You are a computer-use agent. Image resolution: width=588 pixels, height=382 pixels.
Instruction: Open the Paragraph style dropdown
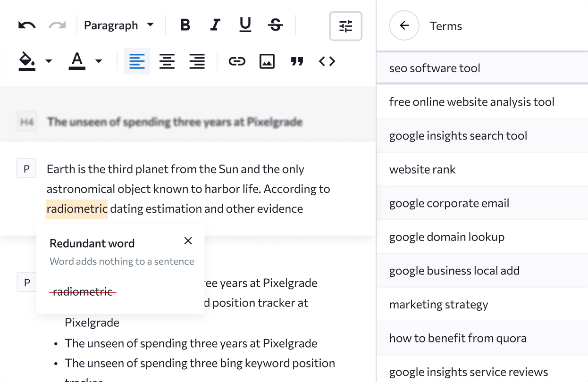tap(118, 25)
